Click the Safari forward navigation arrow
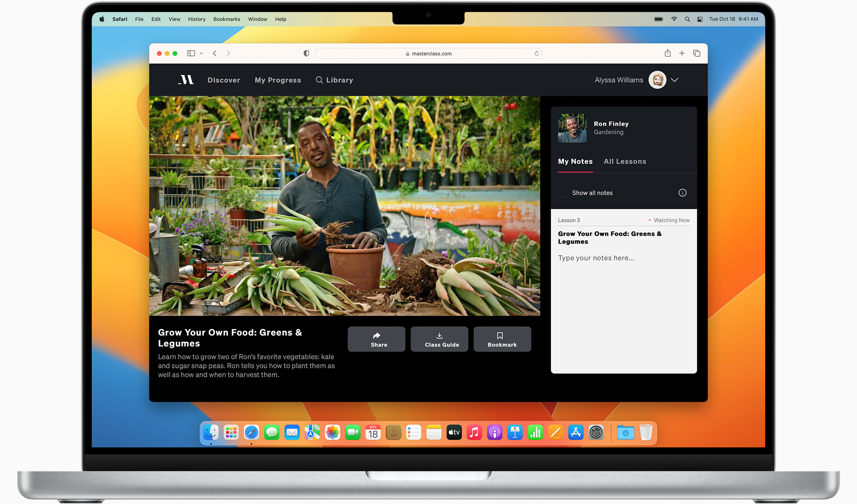This screenshot has height=504, width=857. click(228, 53)
